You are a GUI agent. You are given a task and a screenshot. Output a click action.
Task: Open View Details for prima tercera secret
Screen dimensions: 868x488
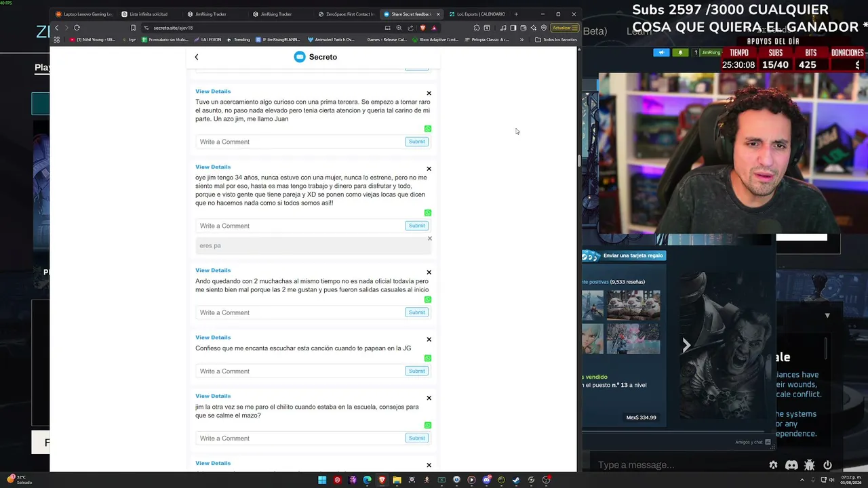point(213,91)
